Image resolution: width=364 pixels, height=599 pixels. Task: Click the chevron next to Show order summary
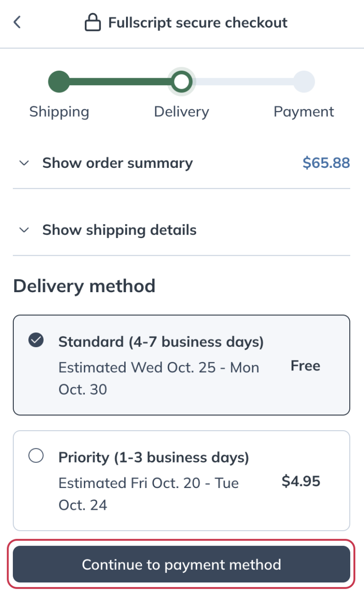23,163
